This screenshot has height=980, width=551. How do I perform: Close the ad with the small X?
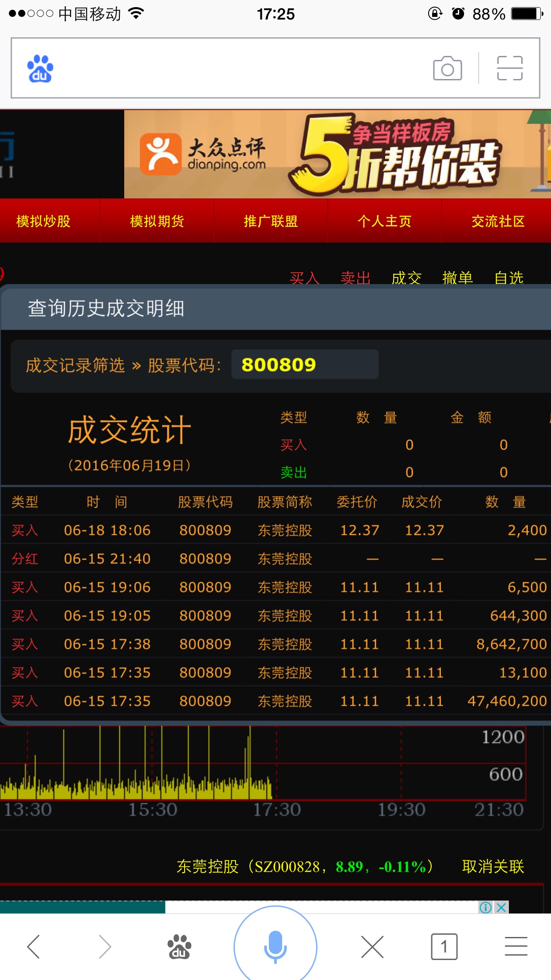click(x=501, y=907)
